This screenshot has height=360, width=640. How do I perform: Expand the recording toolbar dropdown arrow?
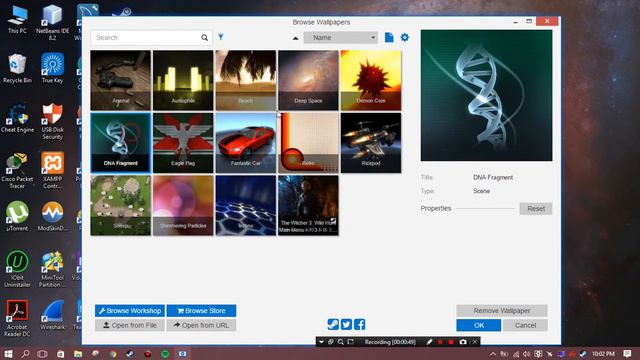pyautogui.click(x=321, y=342)
